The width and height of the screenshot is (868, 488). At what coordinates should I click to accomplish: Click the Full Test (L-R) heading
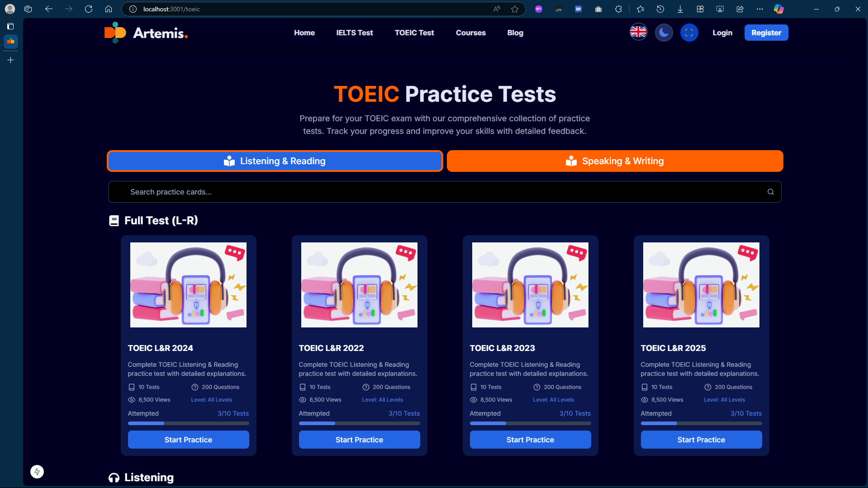click(161, 220)
